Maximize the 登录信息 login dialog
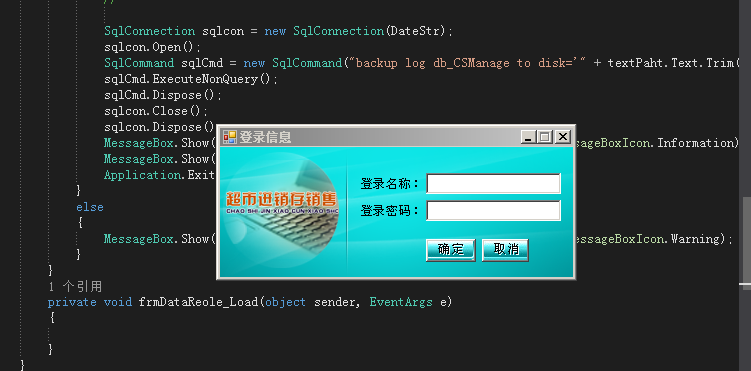 point(545,137)
